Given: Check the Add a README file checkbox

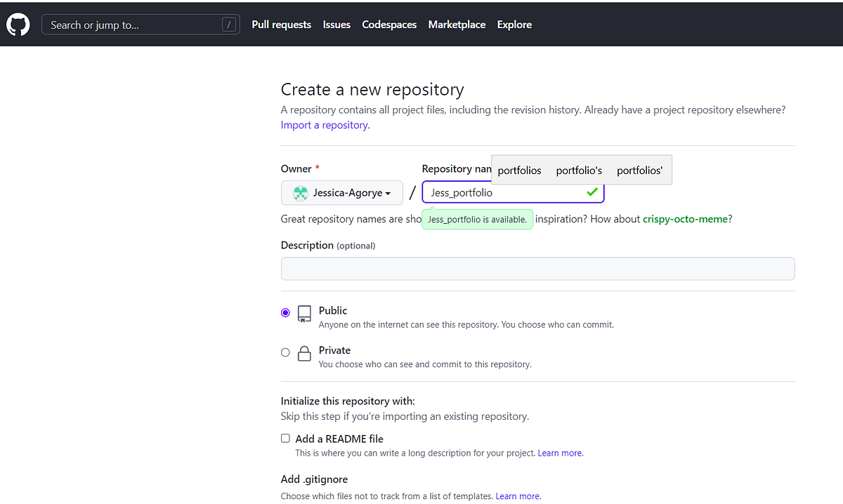Looking at the screenshot, I should coord(285,438).
